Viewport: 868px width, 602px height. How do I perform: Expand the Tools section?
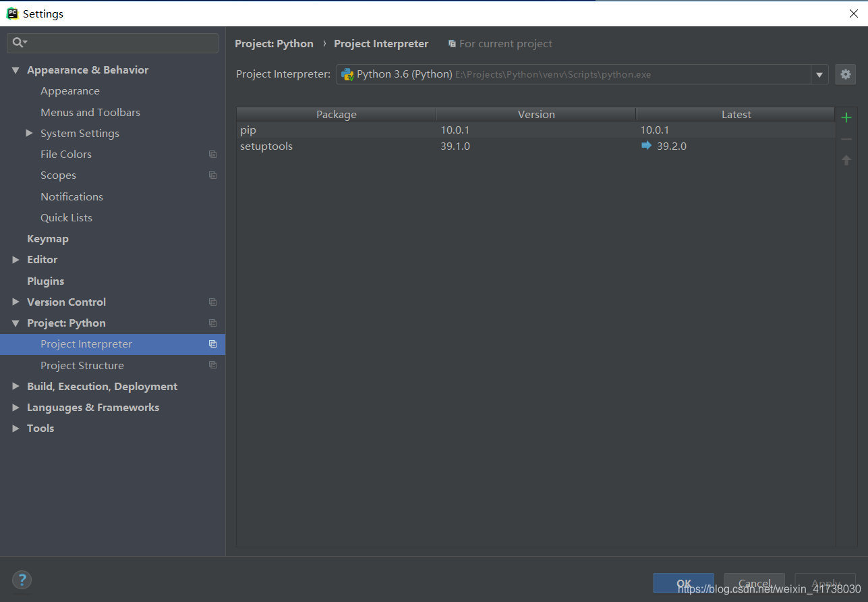click(x=16, y=429)
